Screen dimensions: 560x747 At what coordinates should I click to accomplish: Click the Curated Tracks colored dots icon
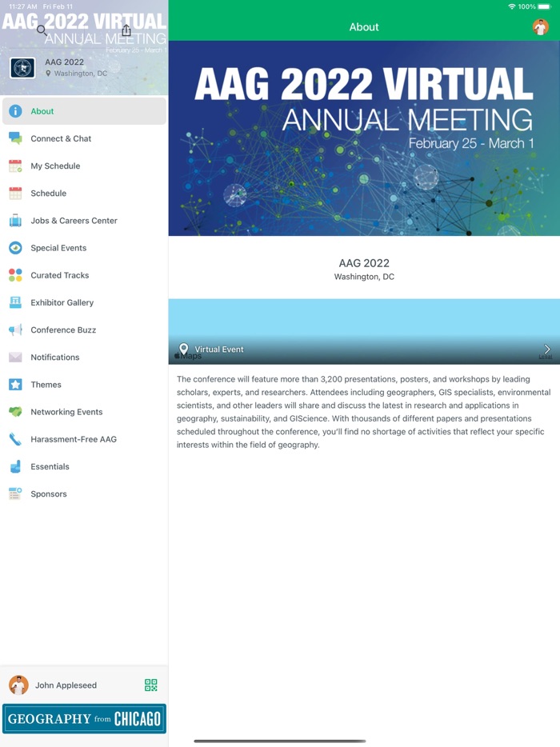[15, 275]
